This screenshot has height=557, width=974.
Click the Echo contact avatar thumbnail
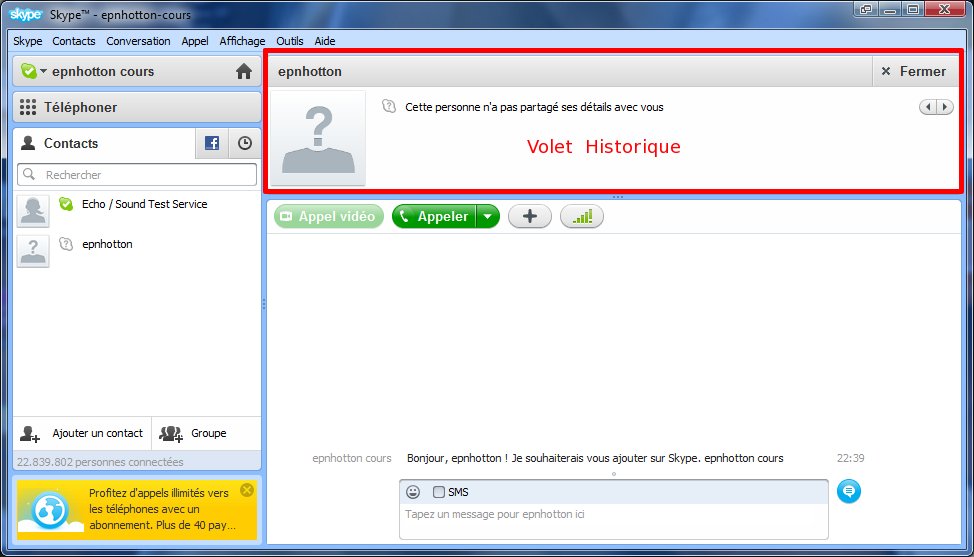click(33, 211)
